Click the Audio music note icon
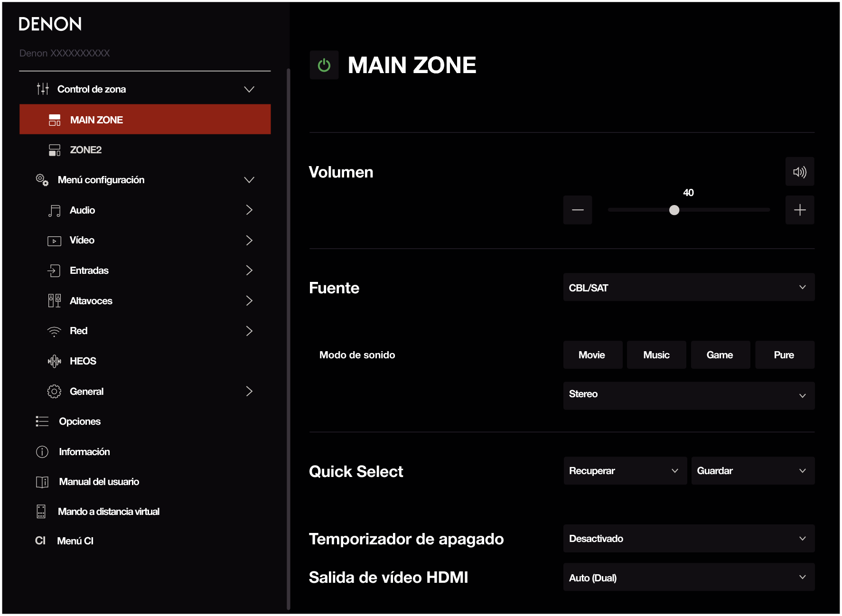Viewport: 842px width, 616px height. tap(54, 210)
